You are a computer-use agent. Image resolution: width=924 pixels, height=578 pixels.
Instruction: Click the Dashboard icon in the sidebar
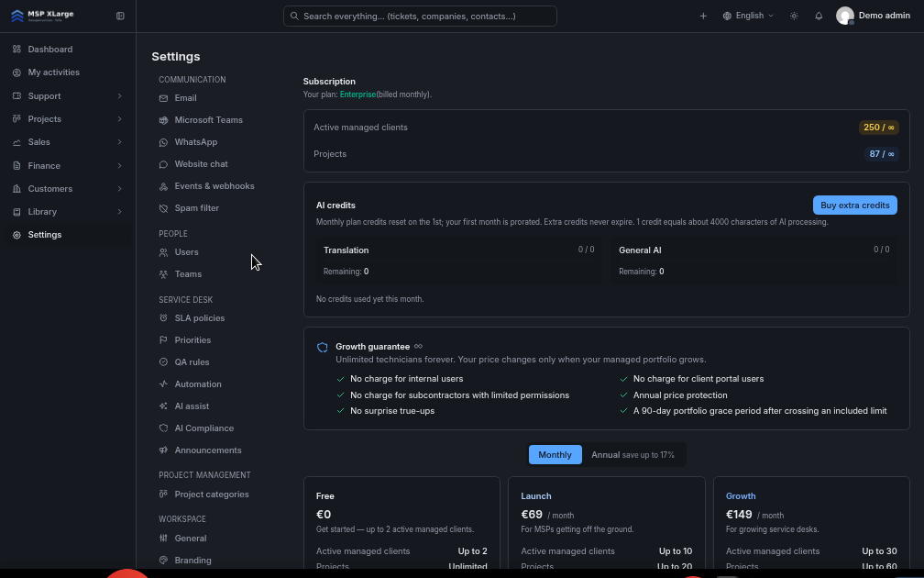(x=16, y=49)
